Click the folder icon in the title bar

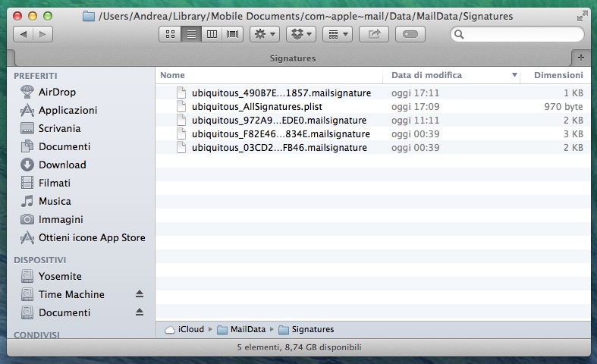(x=89, y=17)
